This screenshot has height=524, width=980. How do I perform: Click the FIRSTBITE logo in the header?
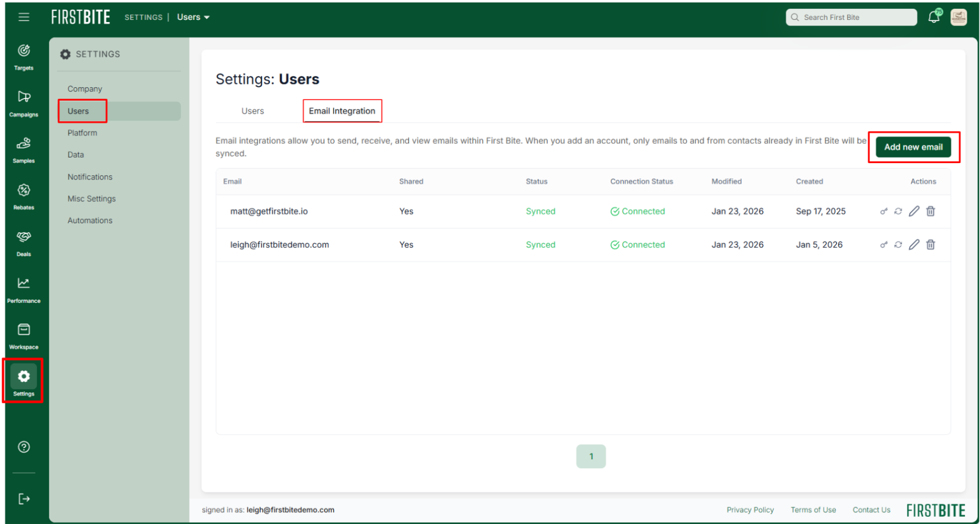[x=81, y=17]
